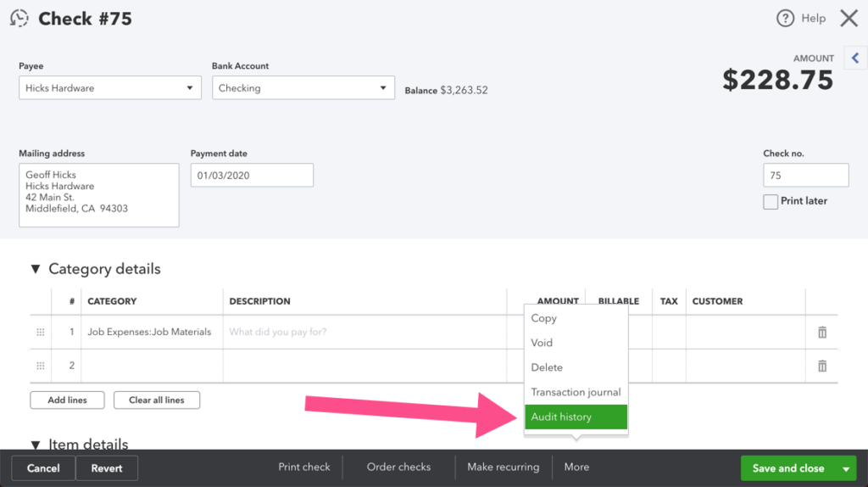Open the recent transactions clock icon
Screen dimensions: 868x487
[x=19, y=19]
